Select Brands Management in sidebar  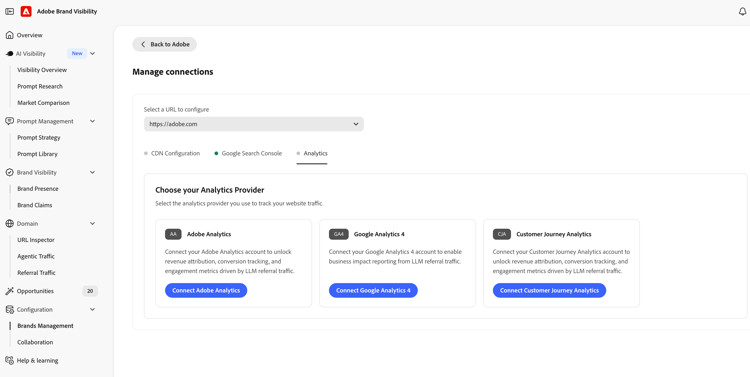45,326
